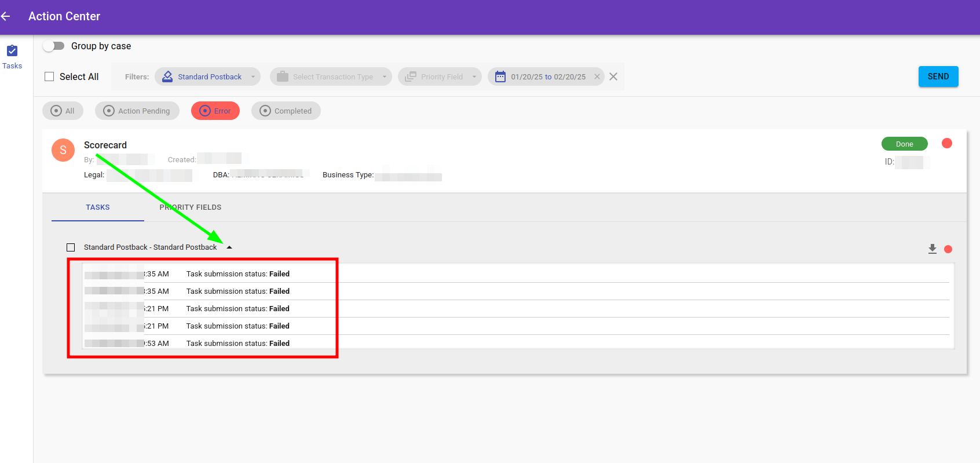Switch to the Priority Fields tab

(x=191, y=207)
